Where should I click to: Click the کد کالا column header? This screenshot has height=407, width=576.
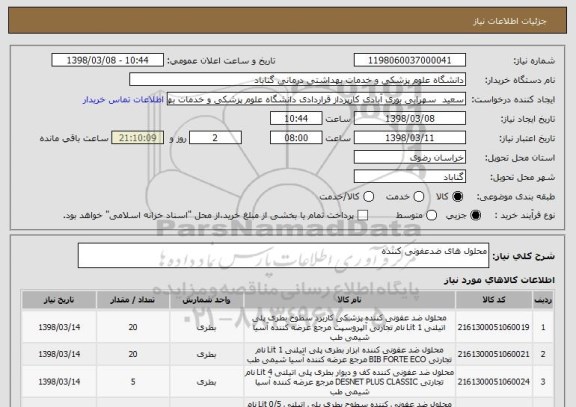[x=494, y=300]
